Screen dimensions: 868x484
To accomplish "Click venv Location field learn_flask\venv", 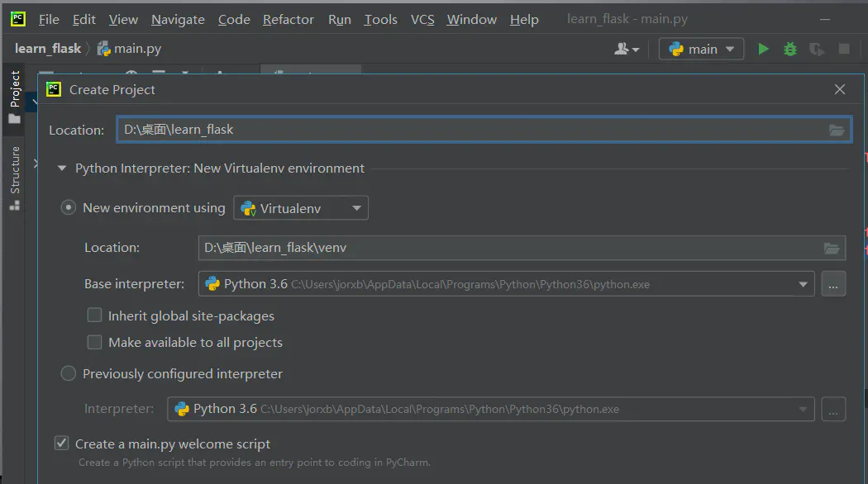I will point(522,248).
